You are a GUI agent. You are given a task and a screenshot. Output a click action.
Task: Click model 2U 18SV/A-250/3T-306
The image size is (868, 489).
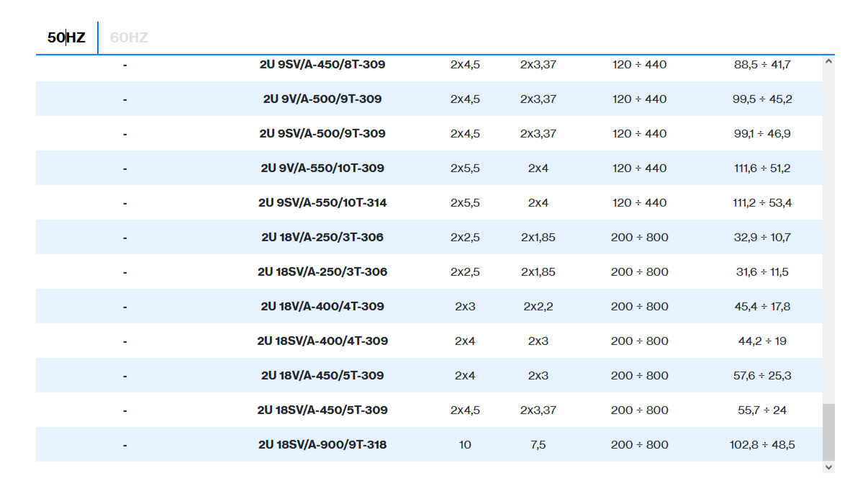322,272
